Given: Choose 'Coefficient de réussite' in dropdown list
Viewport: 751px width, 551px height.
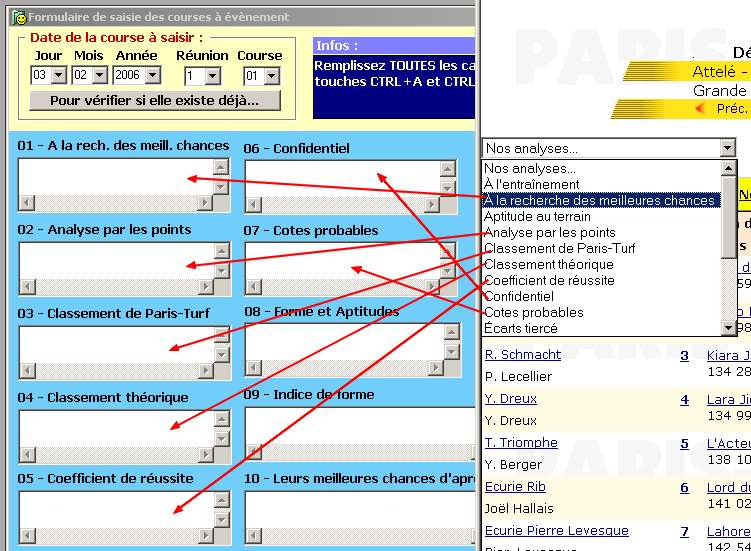Looking at the screenshot, I should pyautogui.click(x=602, y=280).
